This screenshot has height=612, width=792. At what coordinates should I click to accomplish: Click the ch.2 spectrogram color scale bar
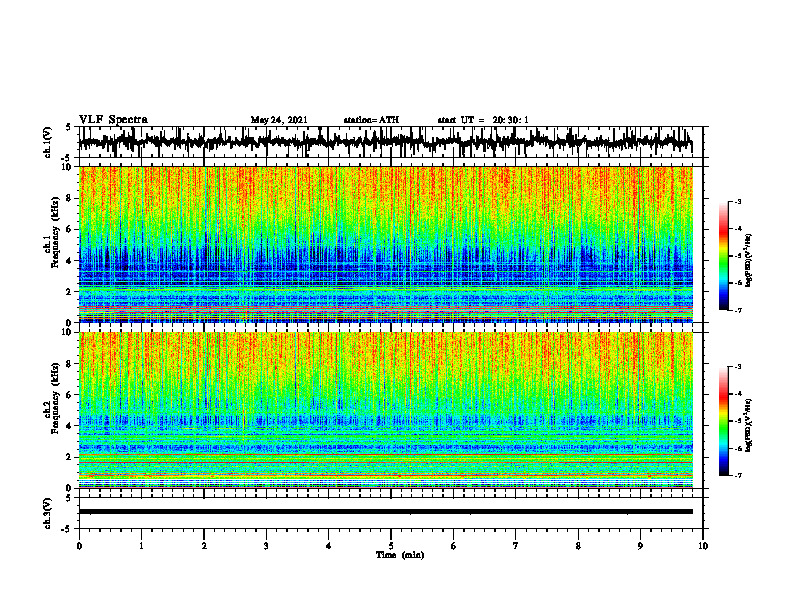[723, 421]
